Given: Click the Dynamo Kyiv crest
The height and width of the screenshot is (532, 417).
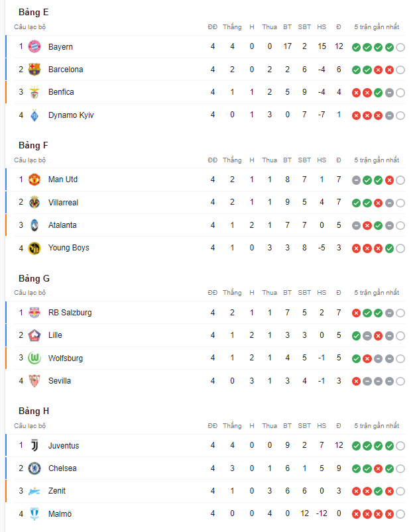Looking at the screenshot, I should pyautogui.click(x=34, y=115).
